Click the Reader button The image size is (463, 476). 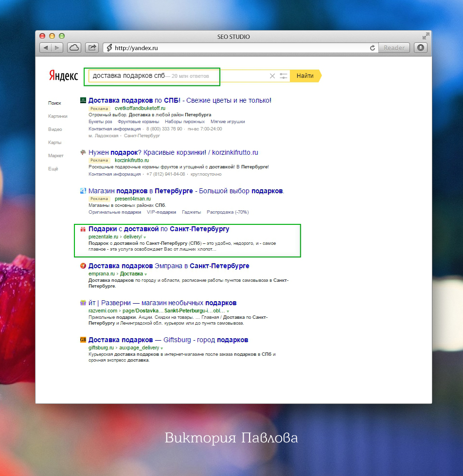394,48
